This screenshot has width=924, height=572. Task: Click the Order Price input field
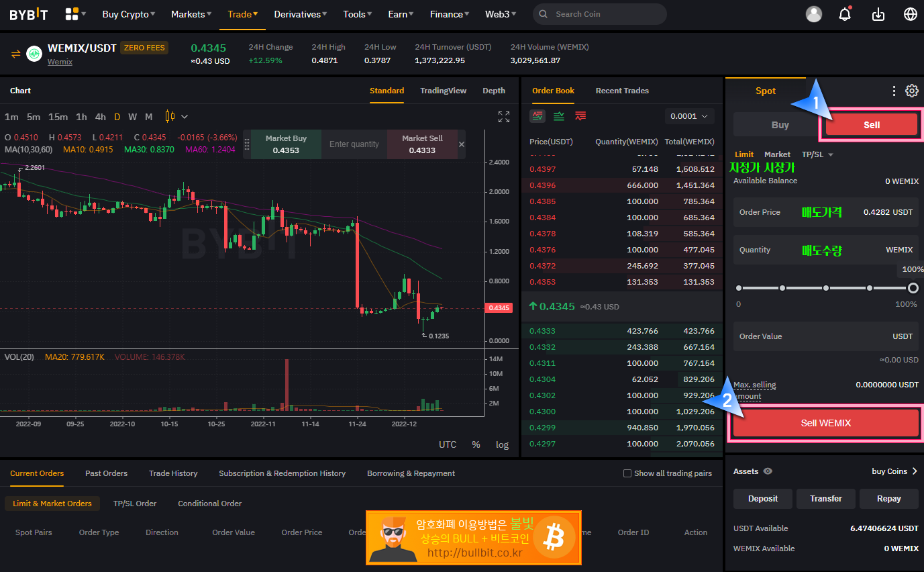(x=825, y=212)
